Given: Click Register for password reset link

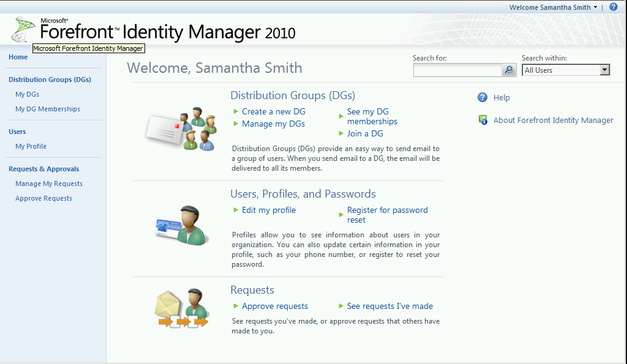Looking at the screenshot, I should click(387, 215).
